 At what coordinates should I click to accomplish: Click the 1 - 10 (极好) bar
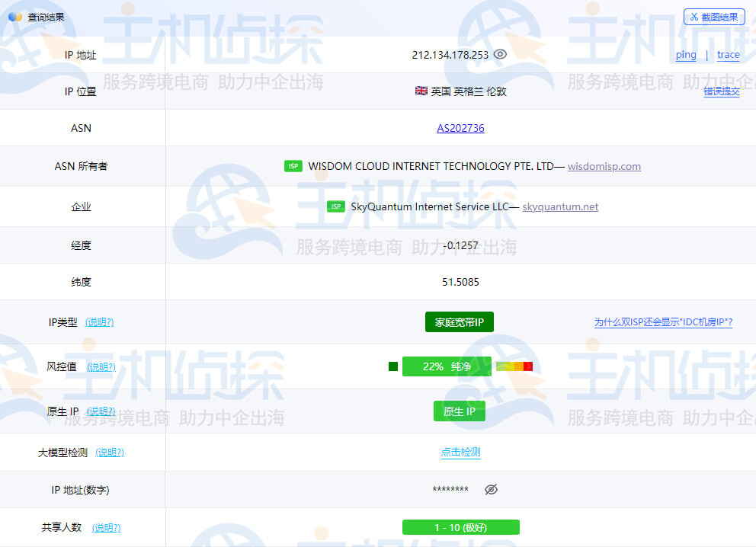pyautogui.click(x=461, y=527)
